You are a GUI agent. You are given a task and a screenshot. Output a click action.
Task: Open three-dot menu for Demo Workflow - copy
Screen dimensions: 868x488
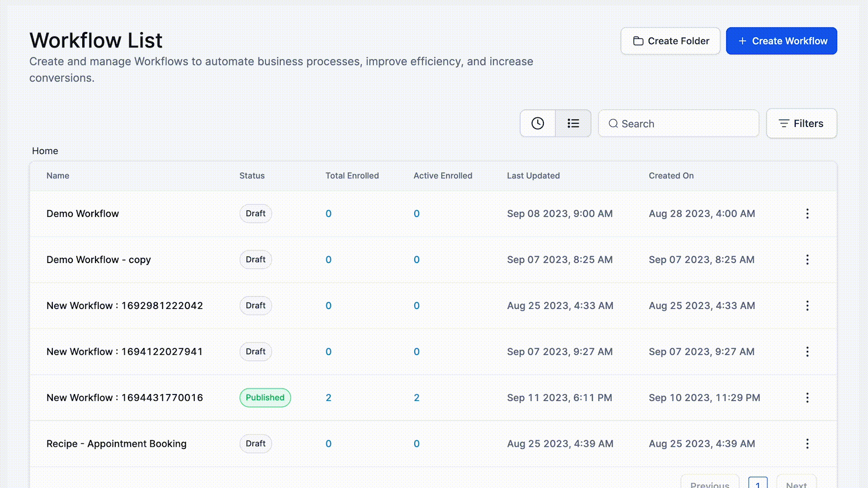point(807,260)
